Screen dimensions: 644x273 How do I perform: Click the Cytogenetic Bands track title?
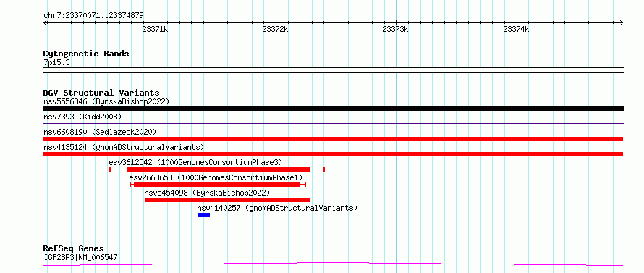86,54
